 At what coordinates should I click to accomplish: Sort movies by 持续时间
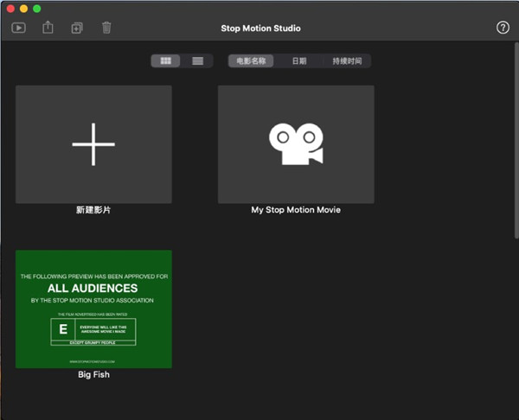click(346, 61)
